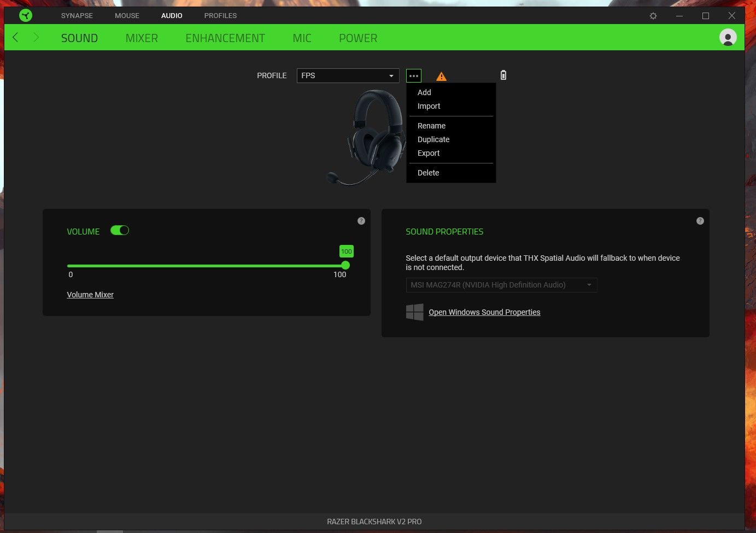
Task: Click the orange warning triangle icon
Action: click(441, 77)
